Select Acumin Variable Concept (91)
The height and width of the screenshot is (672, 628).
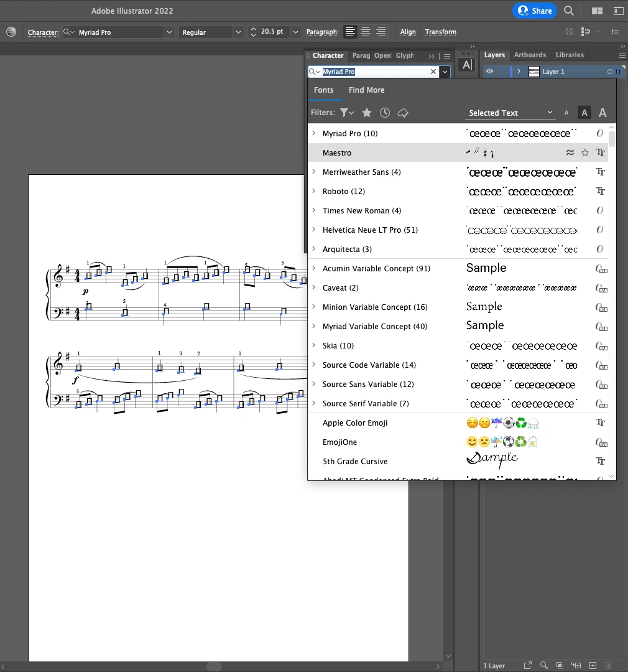[x=458, y=268]
